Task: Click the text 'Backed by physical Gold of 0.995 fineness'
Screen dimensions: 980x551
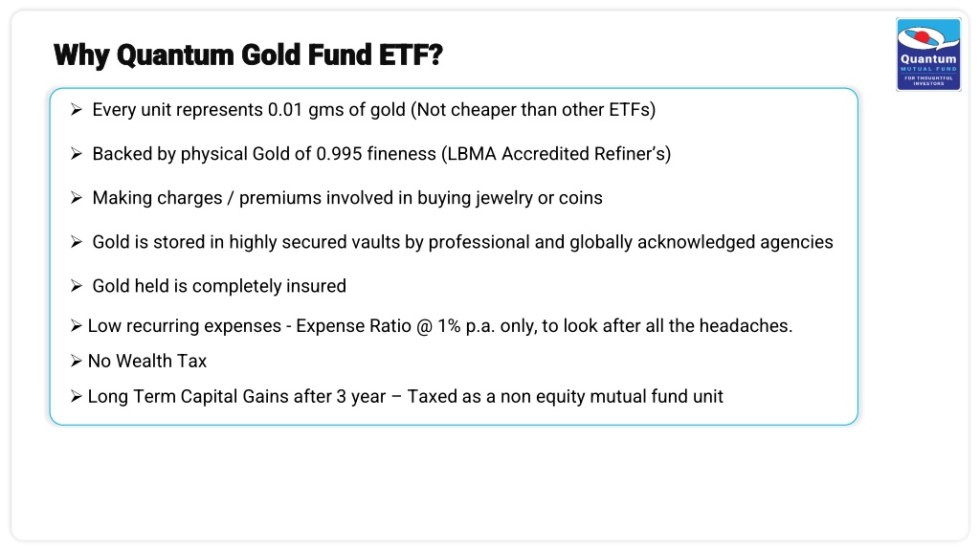Action: point(264,154)
